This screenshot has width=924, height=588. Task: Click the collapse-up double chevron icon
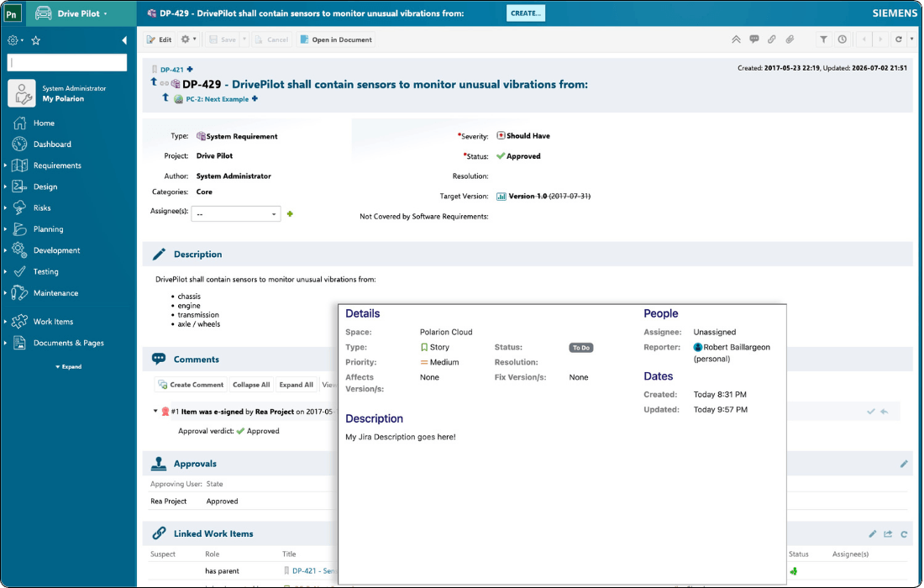[x=736, y=39]
